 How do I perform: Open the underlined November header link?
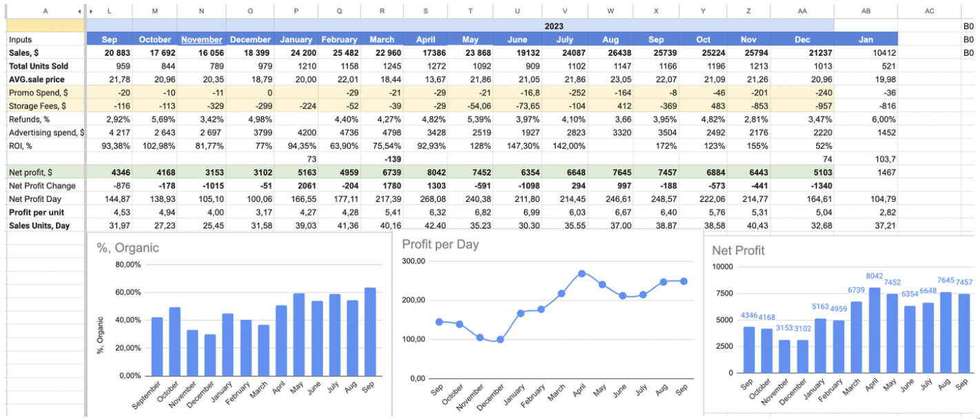[202, 39]
